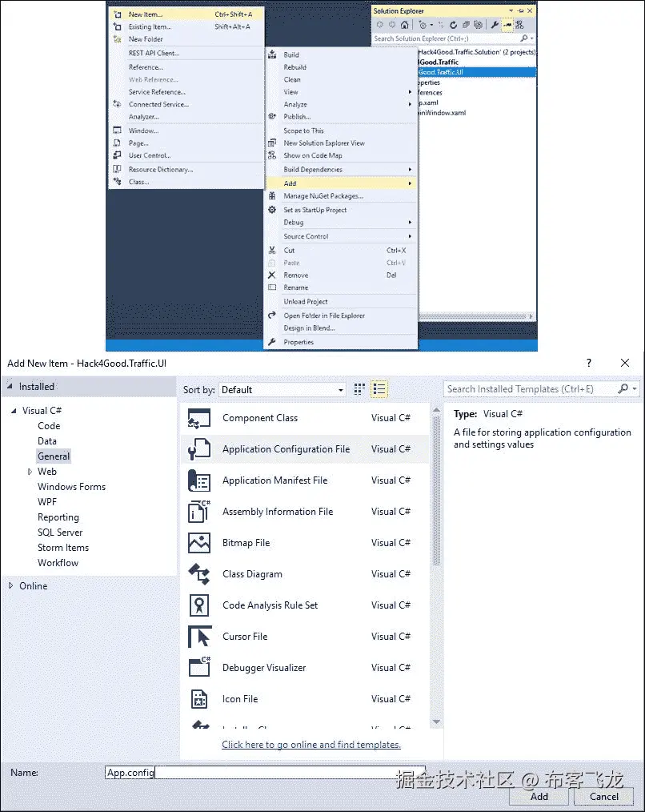This screenshot has width=645, height=812.
Task: Click the Home icon in Solution Explorer toolbar
Action: click(403, 25)
